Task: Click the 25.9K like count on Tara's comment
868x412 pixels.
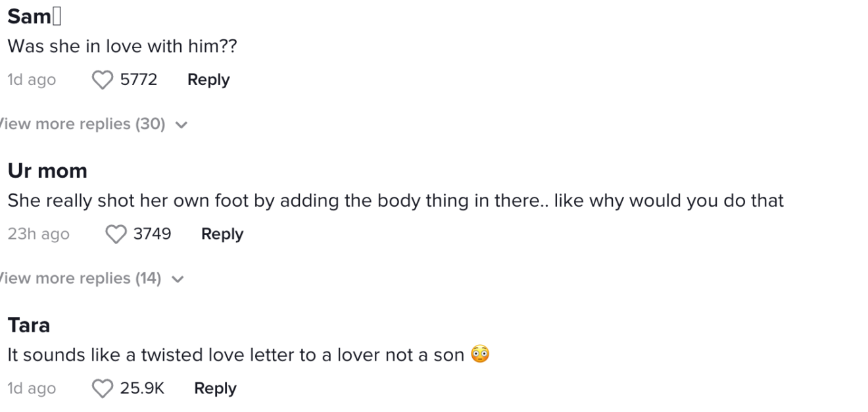Action: pyautogui.click(x=142, y=388)
